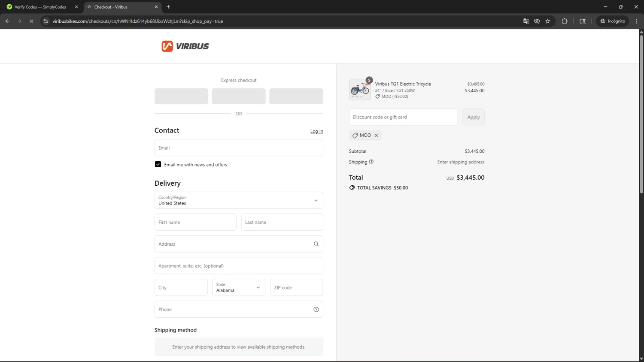Bookmark this page with star icon
The width and height of the screenshot is (644, 362).
(x=548, y=21)
